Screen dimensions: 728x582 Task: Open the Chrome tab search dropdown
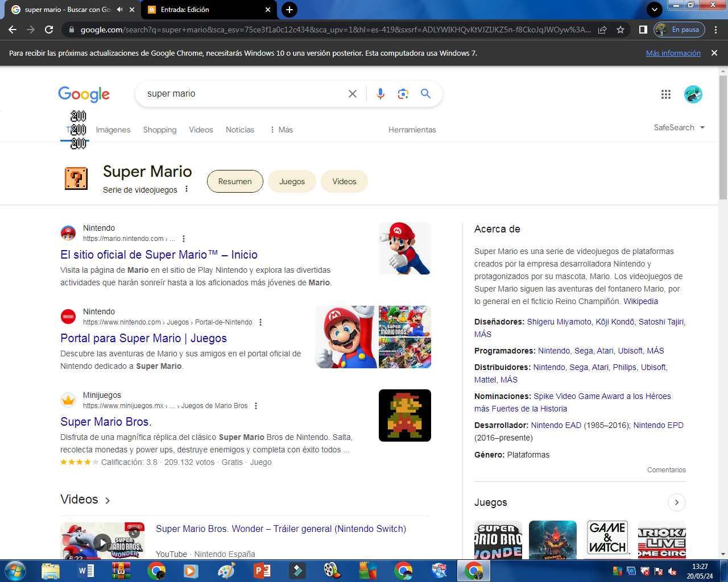[655, 10]
